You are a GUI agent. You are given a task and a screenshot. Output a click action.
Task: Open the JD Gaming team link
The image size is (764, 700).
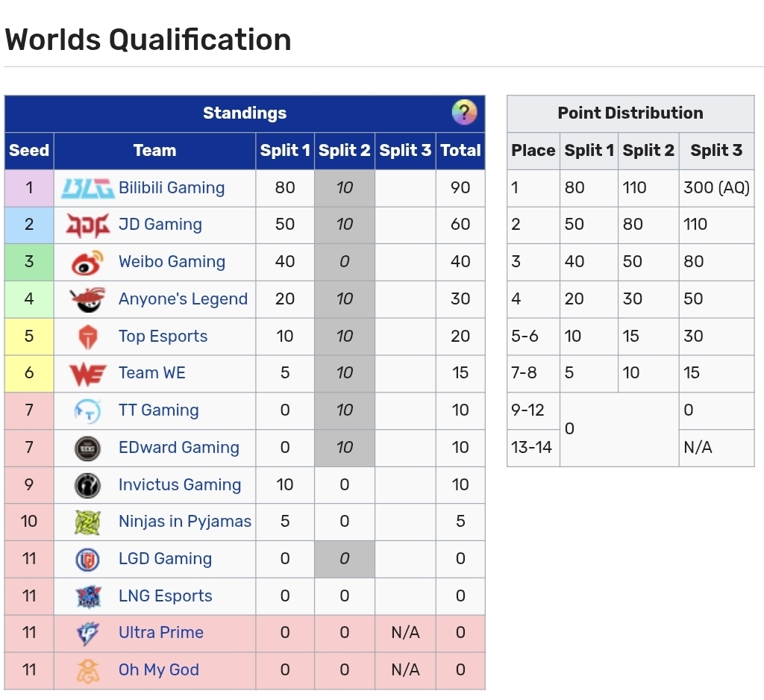pos(160,224)
